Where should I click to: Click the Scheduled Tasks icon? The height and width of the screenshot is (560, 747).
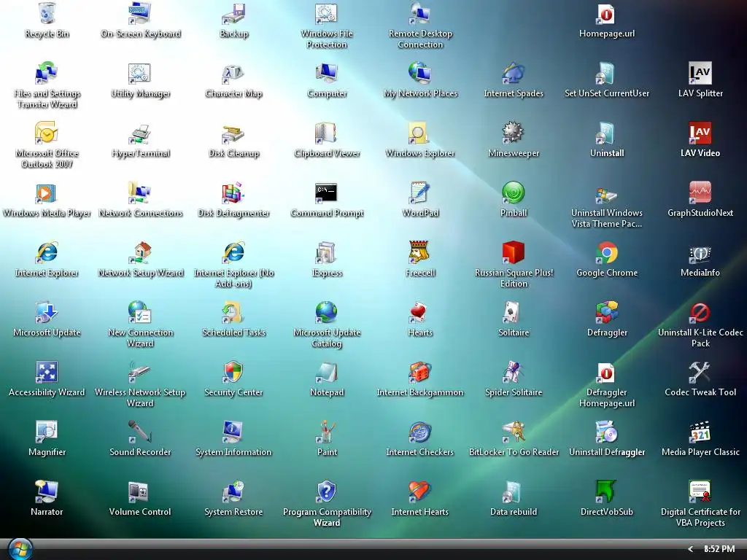[x=233, y=312]
